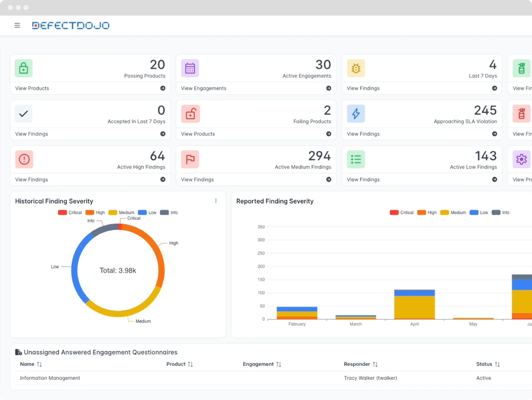Screen dimensions: 532x400
Task: Toggle Medium series in Reported Finding Severity legend
Action: coord(453,212)
